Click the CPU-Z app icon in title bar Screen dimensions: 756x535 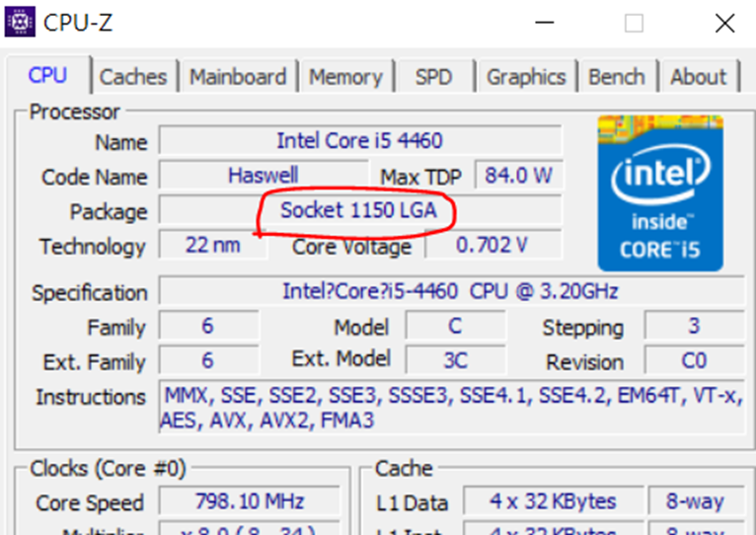click(x=20, y=22)
